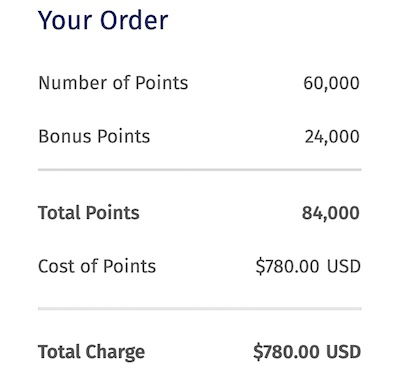Select the Bonus Points label

pyautogui.click(x=94, y=136)
